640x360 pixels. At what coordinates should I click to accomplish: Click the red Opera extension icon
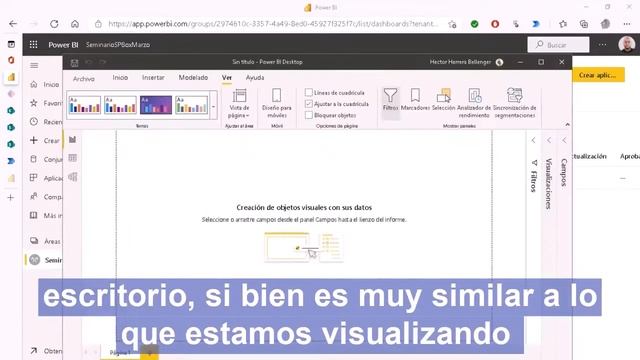point(495,24)
